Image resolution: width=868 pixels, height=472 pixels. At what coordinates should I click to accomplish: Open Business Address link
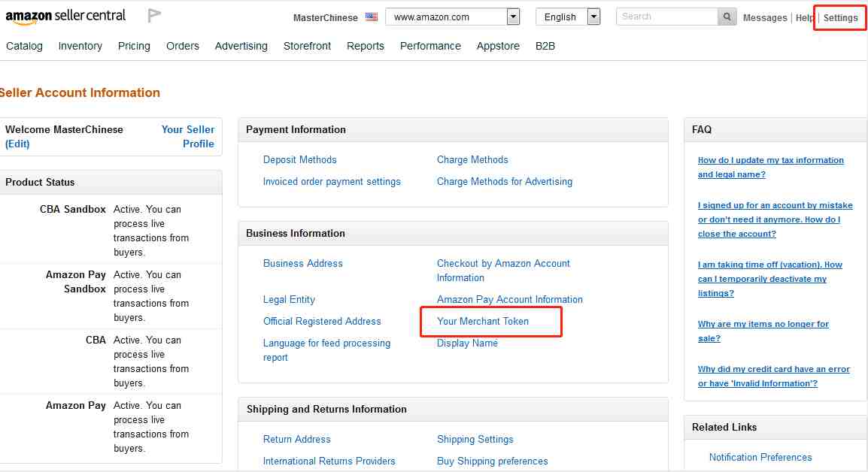pyautogui.click(x=303, y=263)
